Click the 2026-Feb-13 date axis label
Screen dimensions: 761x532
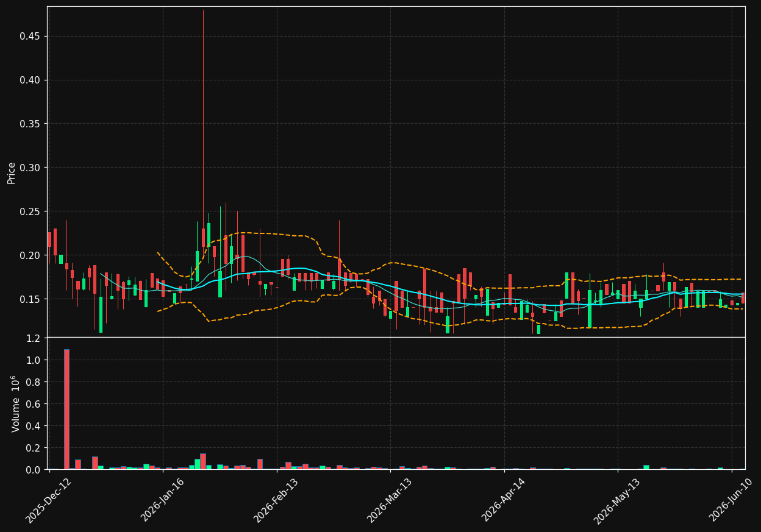276,500
